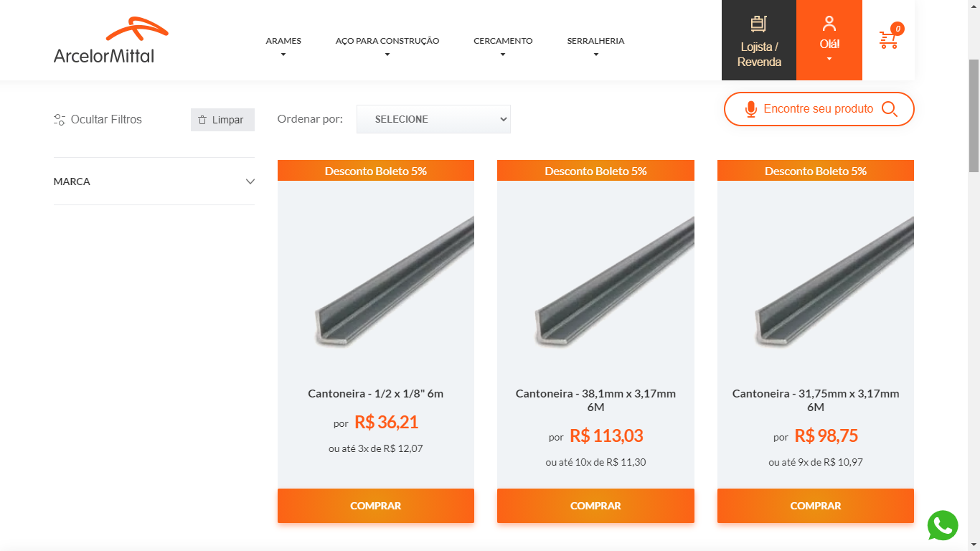Hide filters with Ocultar Filtros toggle
Viewport: 980px width, 551px height.
click(x=98, y=120)
